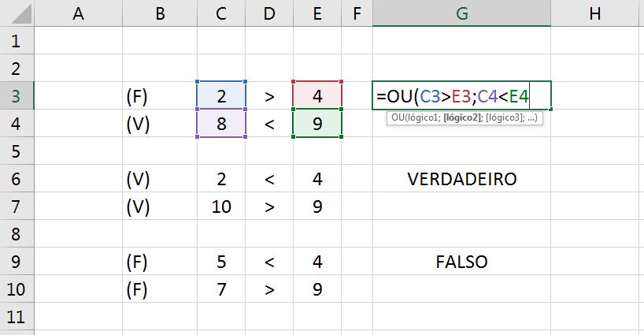Select cell C10 containing 7
Image resolution: width=644 pixels, height=335 pixels.
[x=221, y=289]
